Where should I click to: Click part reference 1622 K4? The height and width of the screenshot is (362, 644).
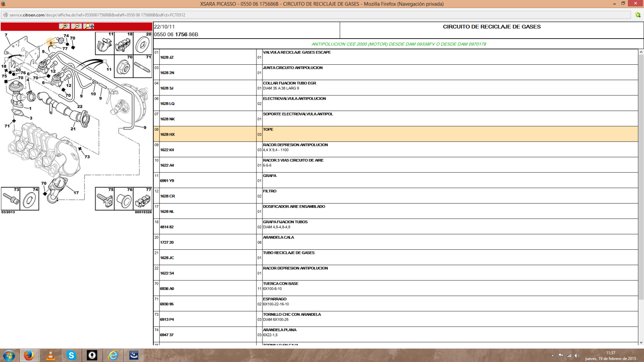[167, 150]
